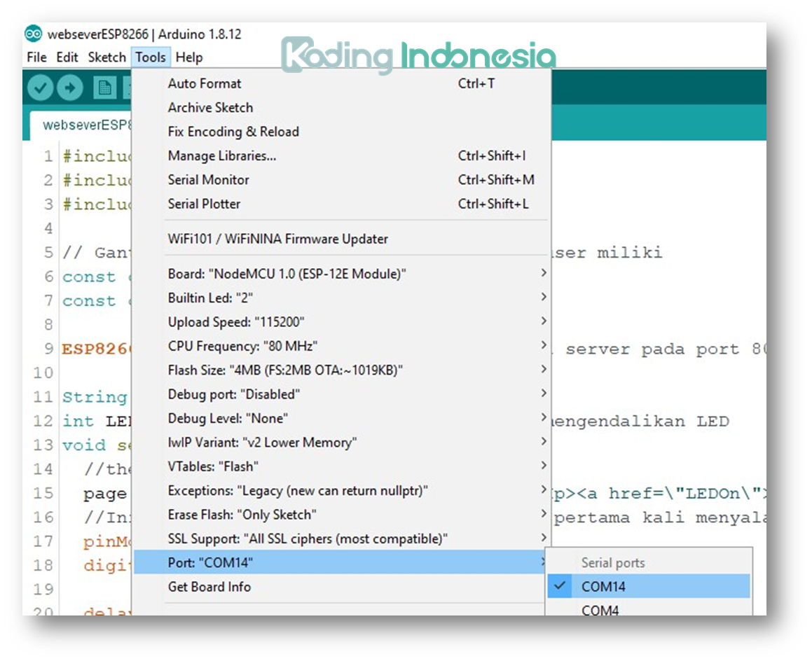This screenshot has height=661, width=812.
Task: Click 'String' keyword on line 11
Action: pyautogui.click(x=95, y=397)
